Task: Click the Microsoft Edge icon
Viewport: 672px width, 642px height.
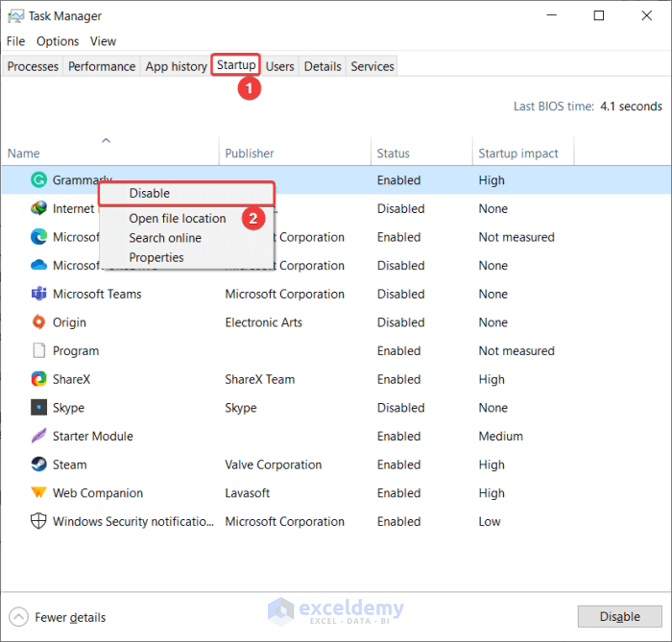Action: pyautogui.click(x=38, y=237)
